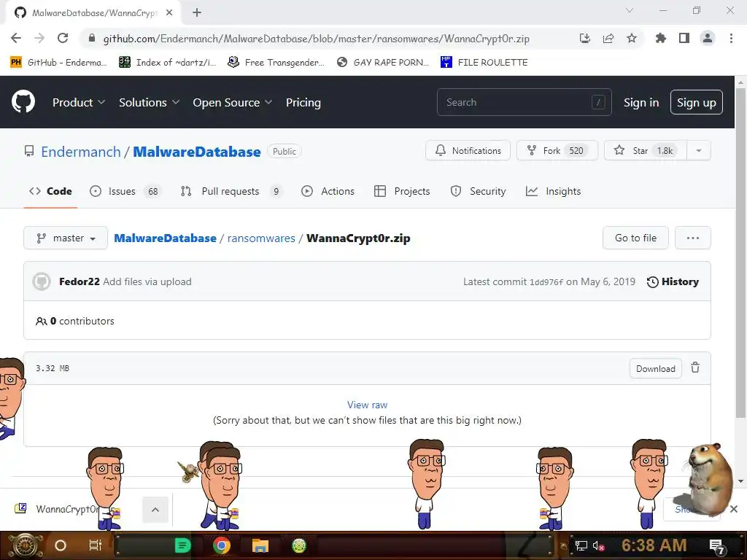Open the notification center icon

point(717,545)
